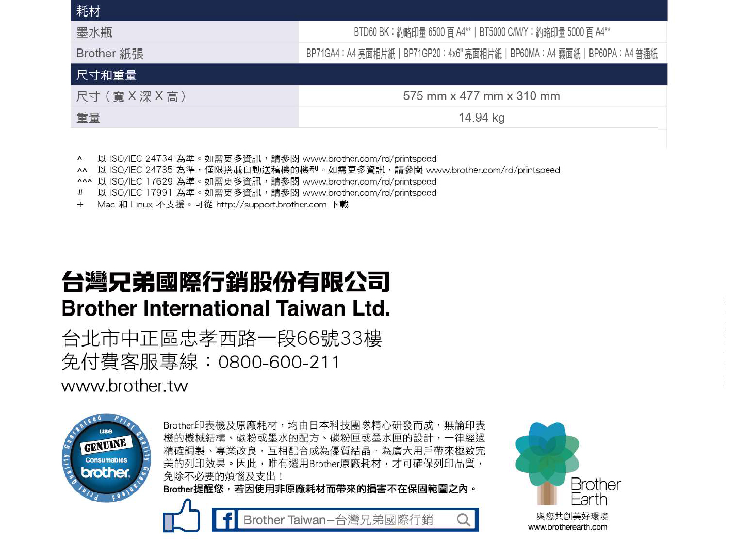The width and height of the screenshot is (737, 560).
Task: Click the 耗材 section header
Action: (x=369, y=10)
